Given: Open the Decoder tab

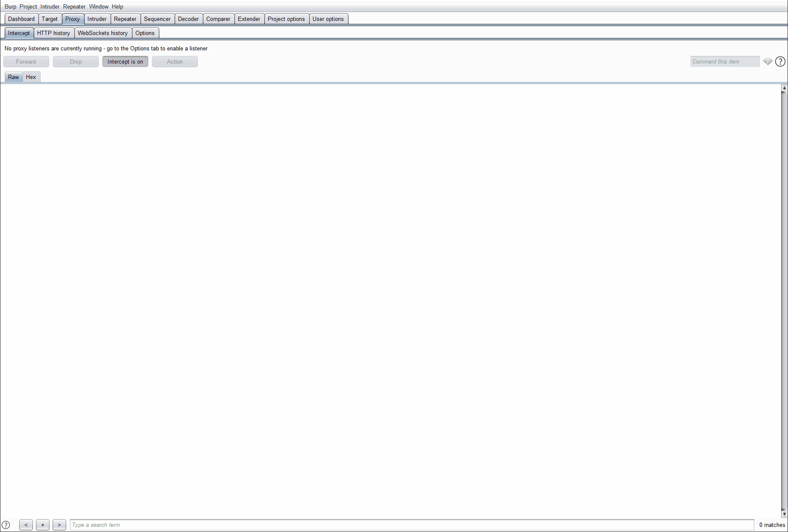Looking at the screenshot, I should coord(188,19).
